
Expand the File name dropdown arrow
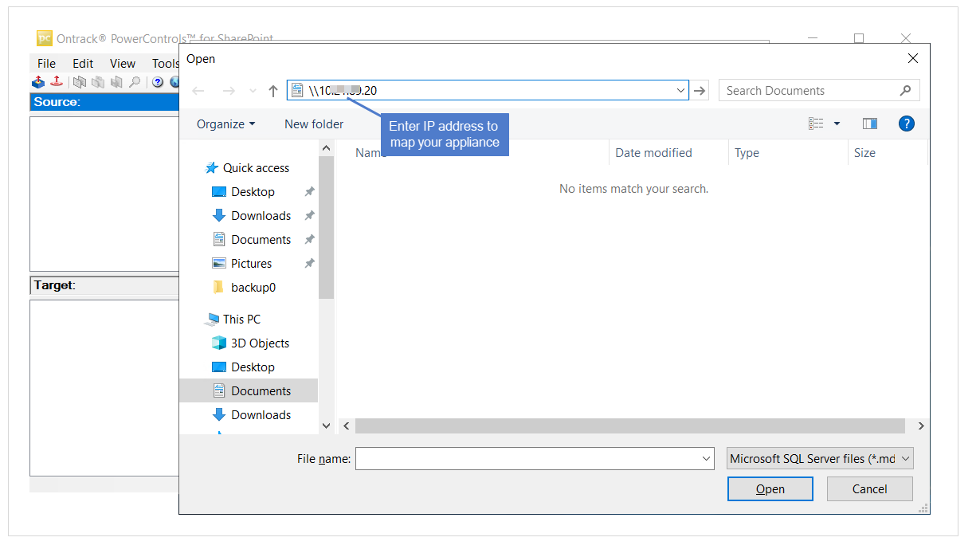(707, 458)
